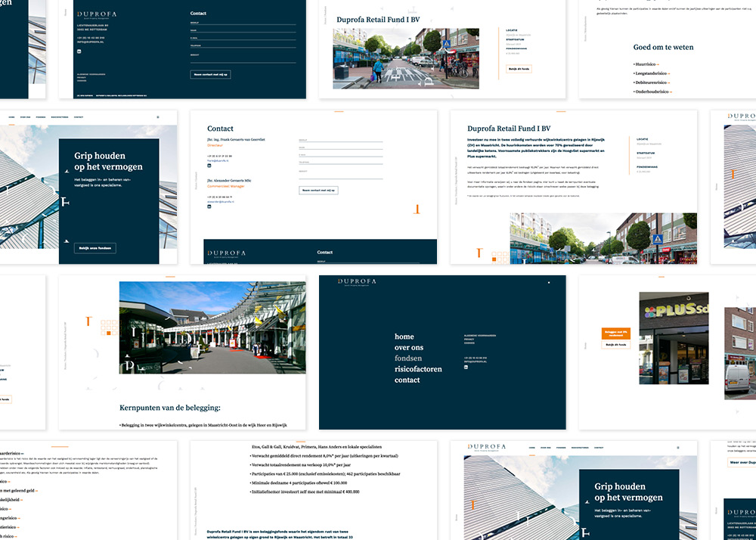
Task: Close the dark full-screen menu via its top-right icon
Action: pos(549,283)
